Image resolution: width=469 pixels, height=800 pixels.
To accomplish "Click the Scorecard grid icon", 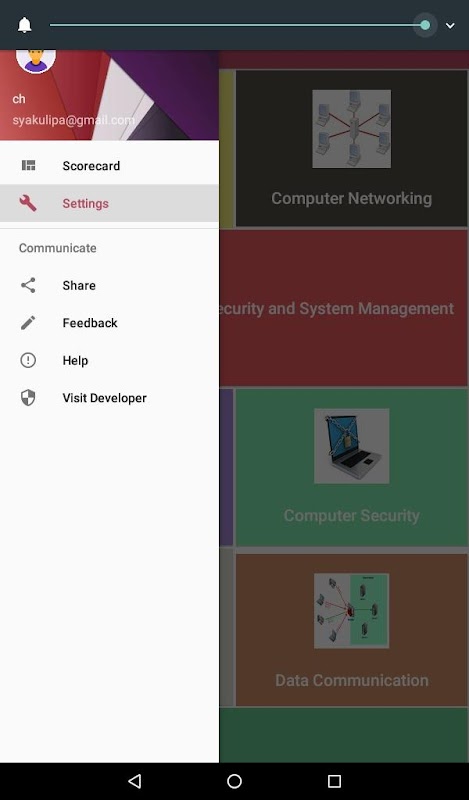I will [28, 165].
